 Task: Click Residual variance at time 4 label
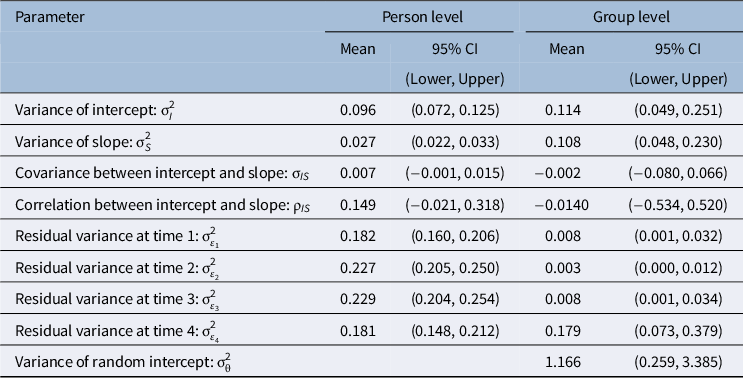[117, 331]
